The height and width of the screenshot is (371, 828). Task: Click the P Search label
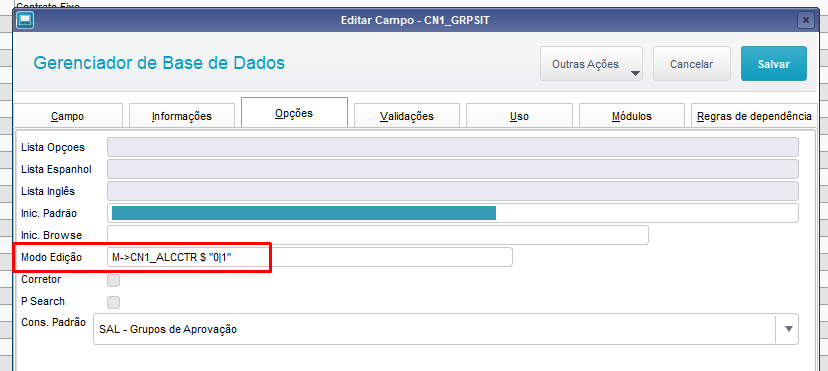click(x=43, y=301)
